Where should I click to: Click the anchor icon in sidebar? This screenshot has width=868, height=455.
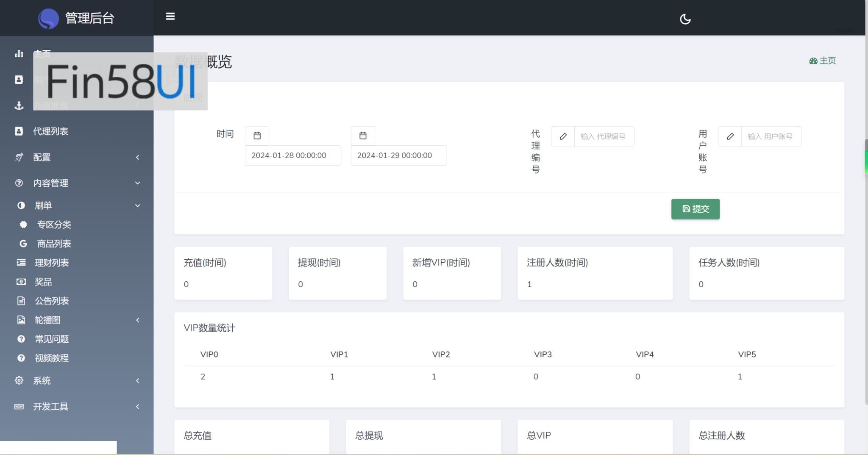tap(19, 105)
